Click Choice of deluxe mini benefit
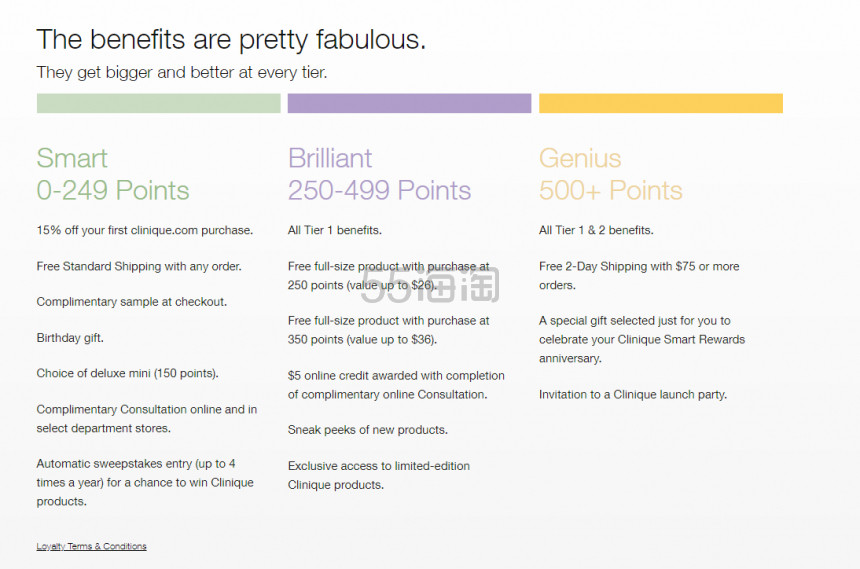 [x=127, y=374]
